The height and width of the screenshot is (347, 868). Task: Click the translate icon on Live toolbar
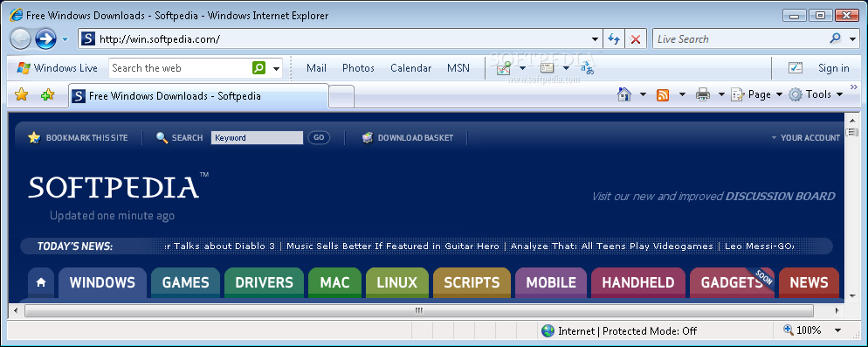click(x=588, y=68)
